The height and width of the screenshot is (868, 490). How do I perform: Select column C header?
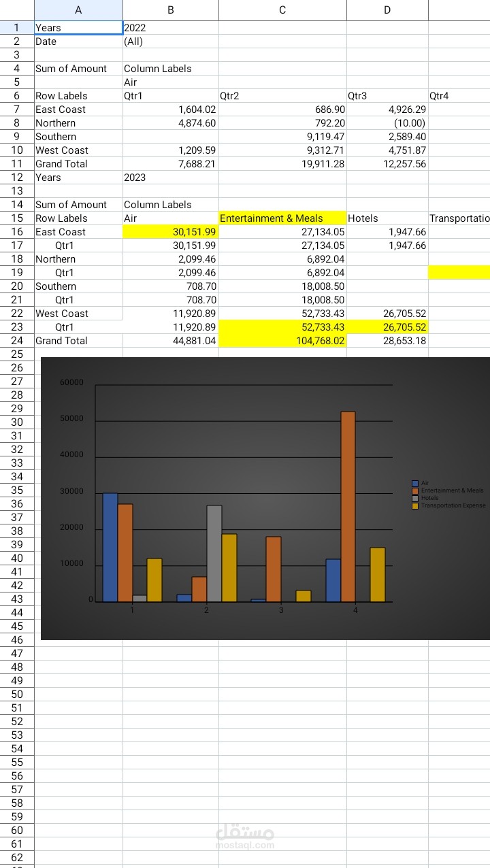click(282, 10)
